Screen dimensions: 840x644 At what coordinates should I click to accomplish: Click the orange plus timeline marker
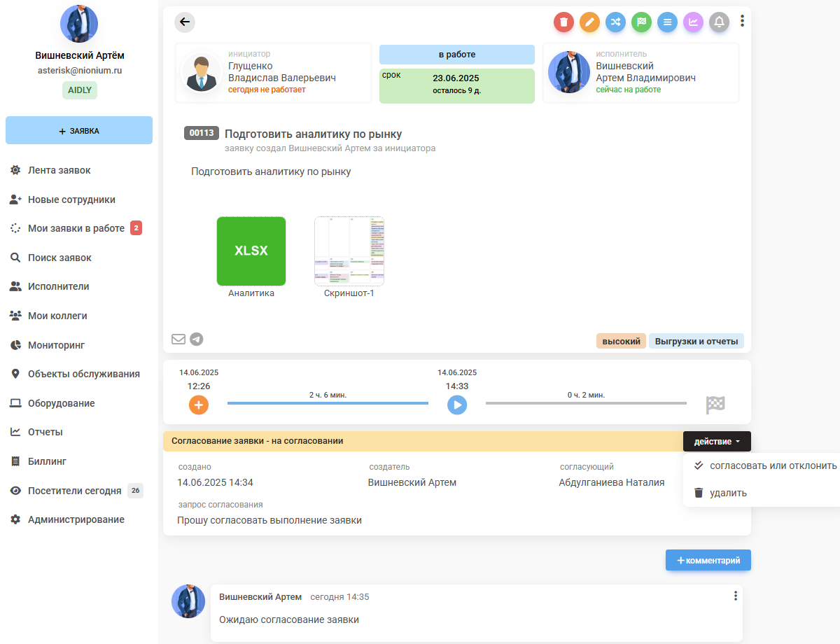199,405
